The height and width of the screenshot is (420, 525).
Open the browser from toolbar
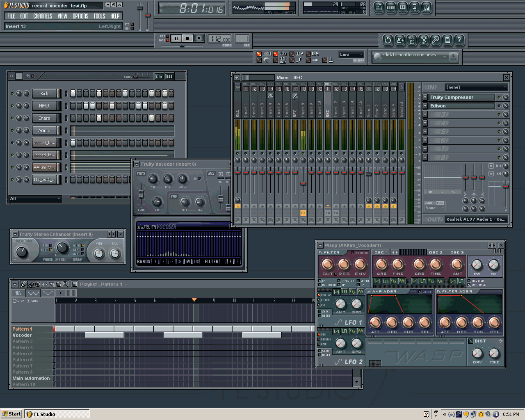coord(414,7)
